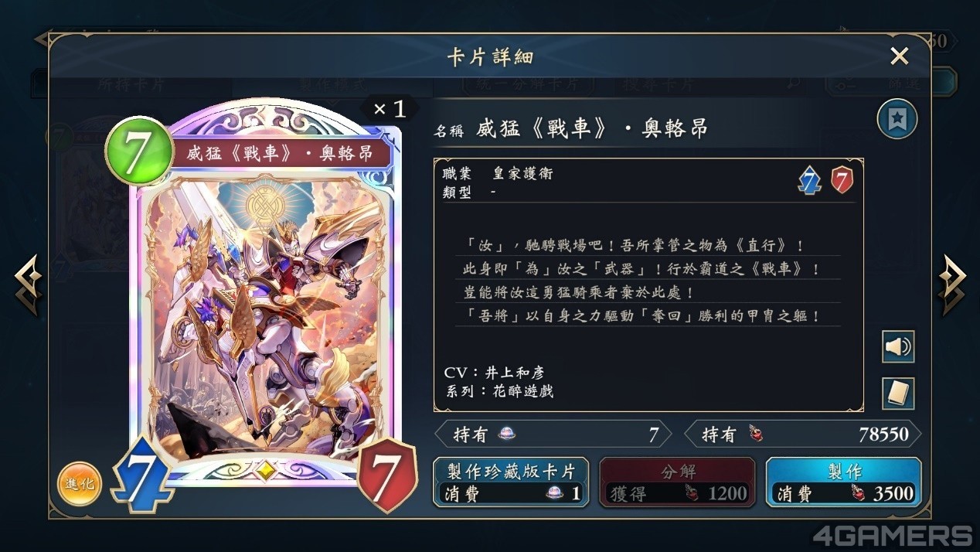Click the 製作 craft button

843,482
